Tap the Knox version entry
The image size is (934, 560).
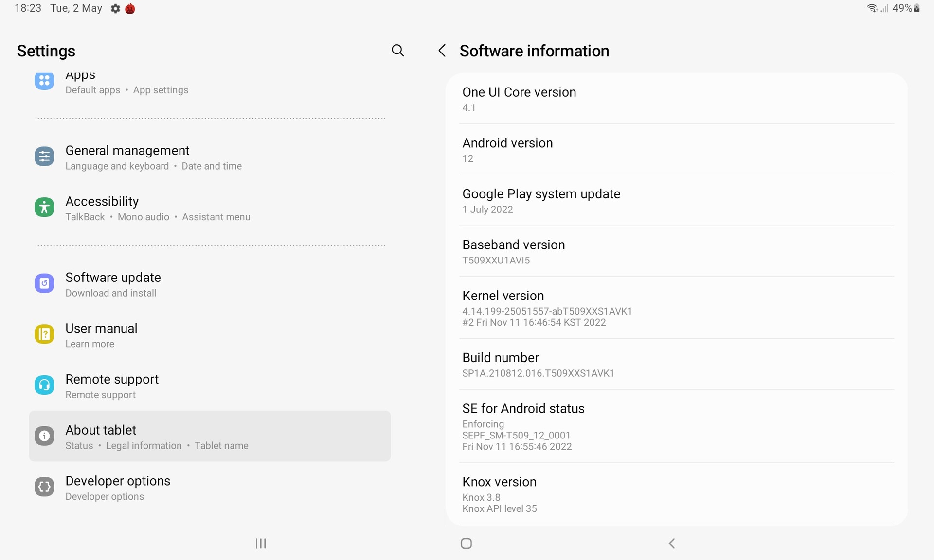676,494
